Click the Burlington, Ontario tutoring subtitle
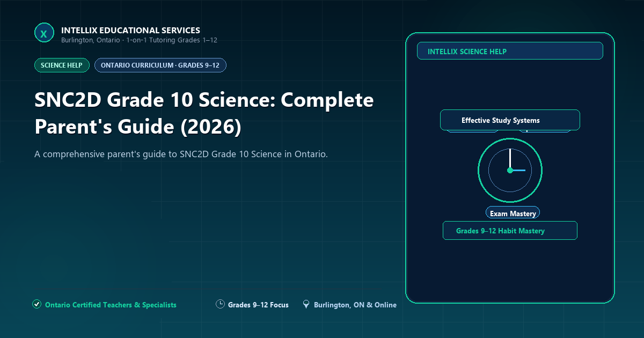The width and height of the screenshot is (644, 338). pyautogui.click(x=139, y=40)
